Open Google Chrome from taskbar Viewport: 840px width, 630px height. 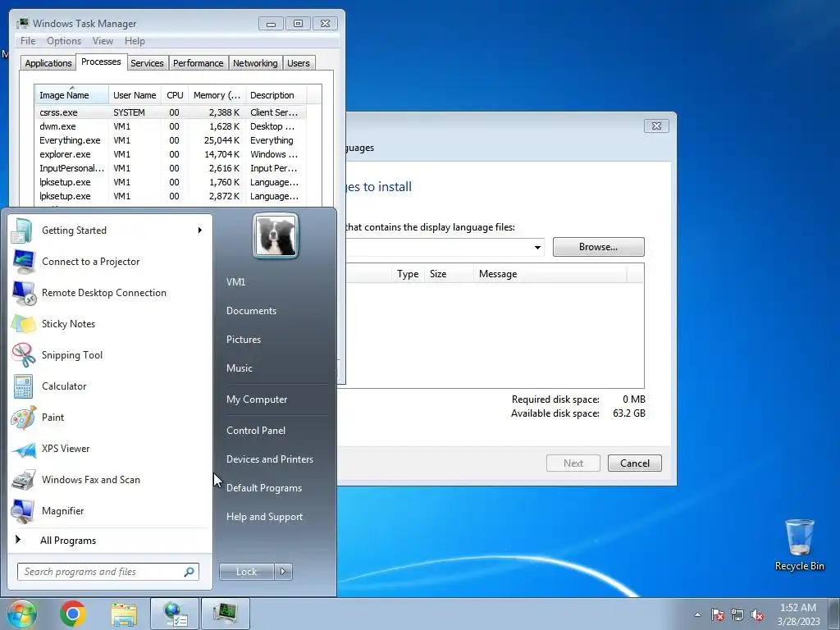pyautogui.click(x=73, y=614)
